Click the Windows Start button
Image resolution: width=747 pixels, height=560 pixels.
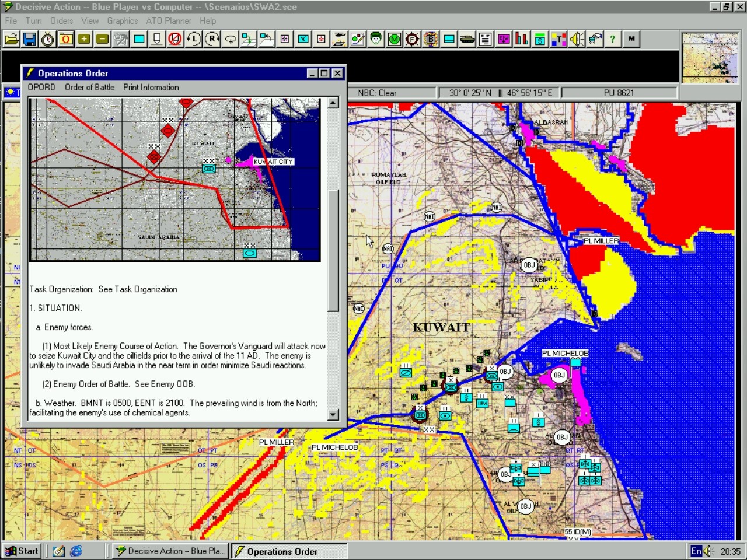pos(22,551)
